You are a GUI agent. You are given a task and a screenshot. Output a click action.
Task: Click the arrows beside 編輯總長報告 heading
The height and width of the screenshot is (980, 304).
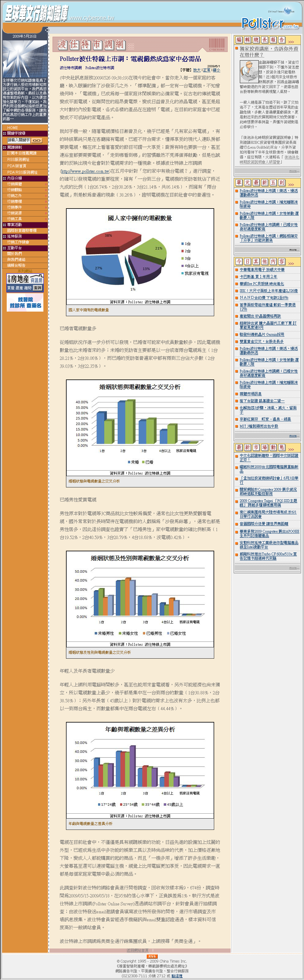point(291,42)
